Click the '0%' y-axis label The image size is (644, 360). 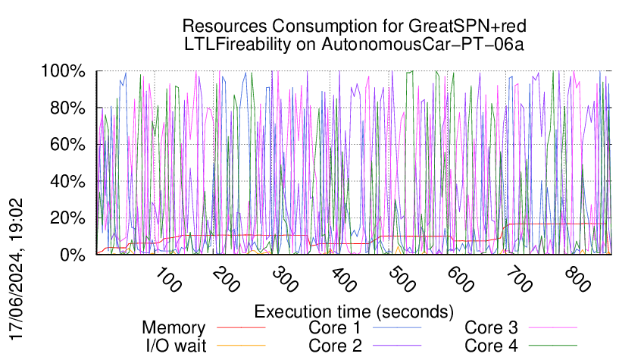click(73, 255)
